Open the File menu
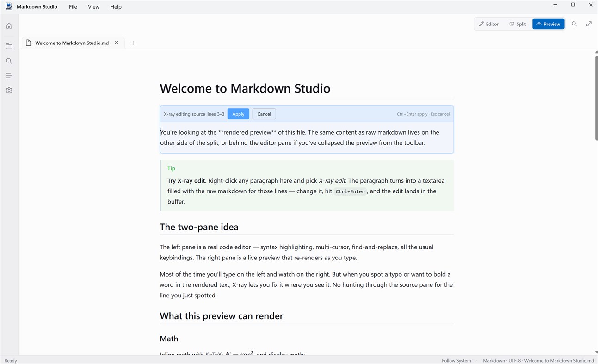 click(x=73, y=7)
